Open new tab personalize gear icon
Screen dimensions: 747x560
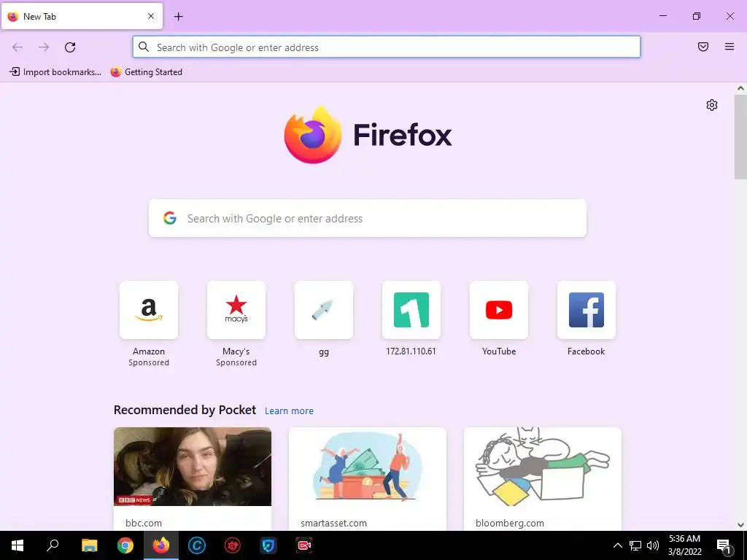click(712, 105)
